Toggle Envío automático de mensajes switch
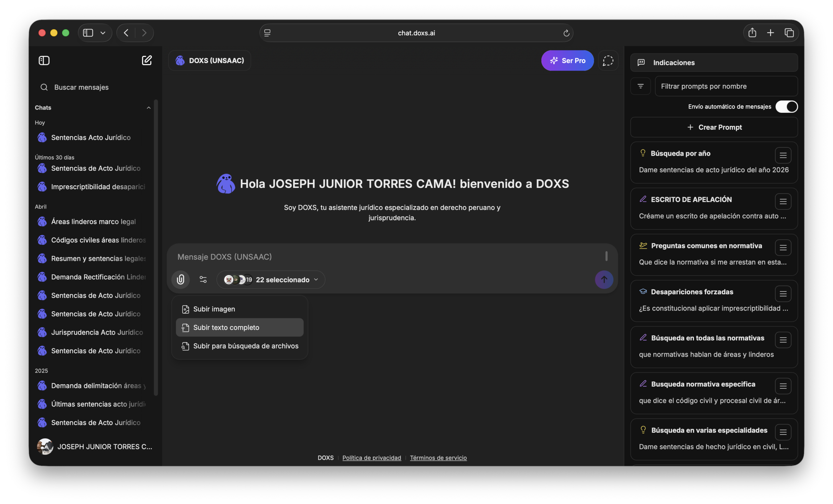Screen dimensions: 833x504 pos(786,107)
